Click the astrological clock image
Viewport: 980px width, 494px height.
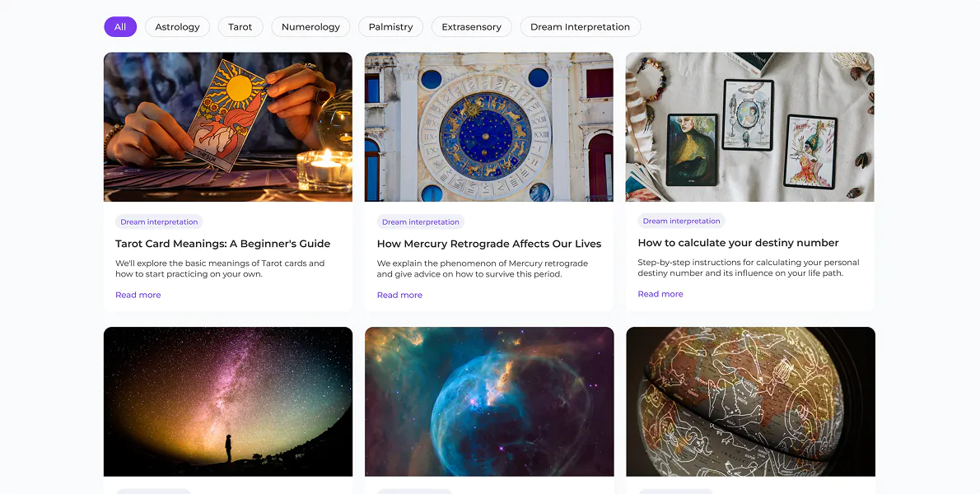pyautogui.click(x=488, y=127)
